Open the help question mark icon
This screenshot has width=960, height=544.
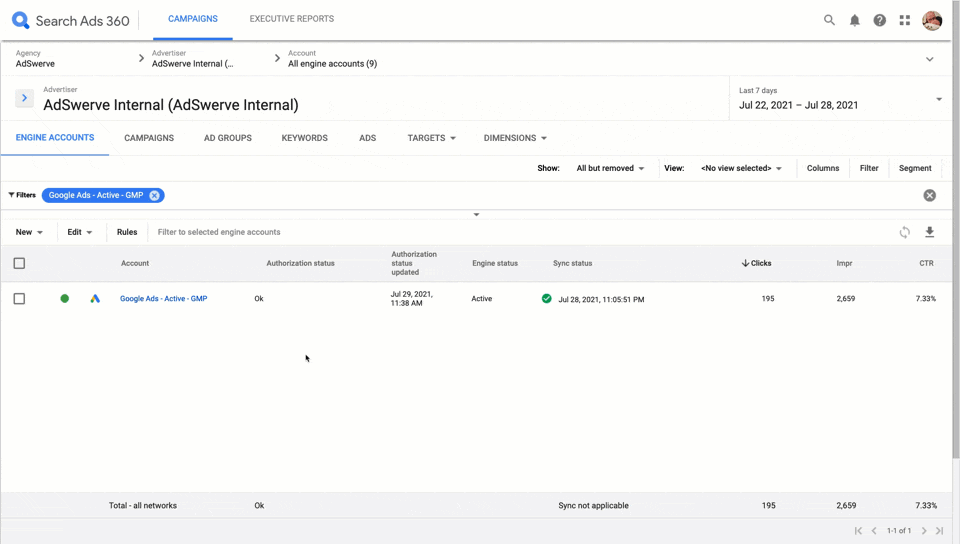point(880,20)
